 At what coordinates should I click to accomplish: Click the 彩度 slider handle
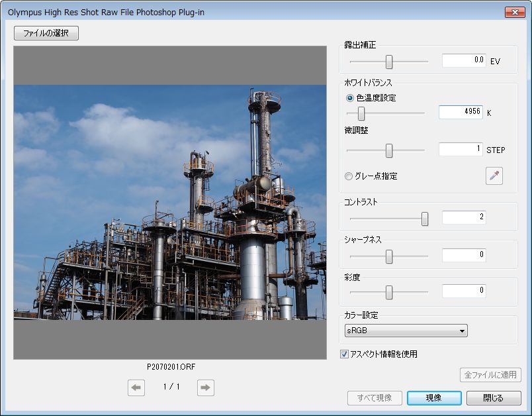tap(389, 292)
